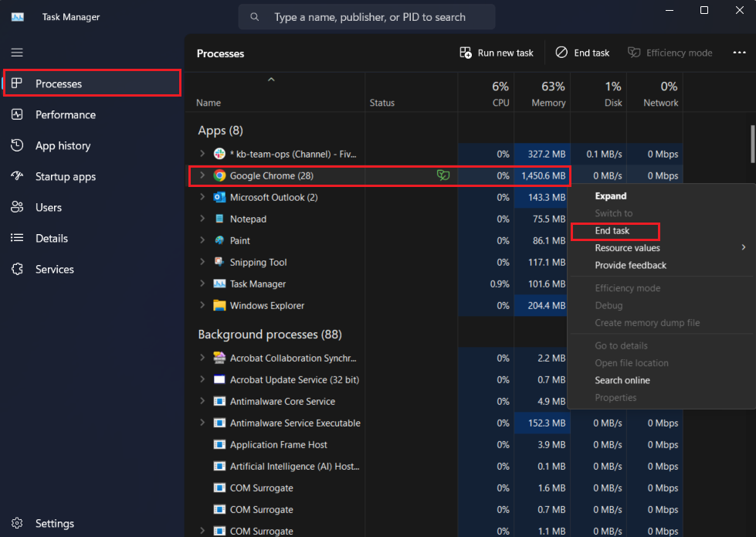Viewport: 756px width, 537px height.
Task: Click the three-dots more options button
Action: pos(739,53)
